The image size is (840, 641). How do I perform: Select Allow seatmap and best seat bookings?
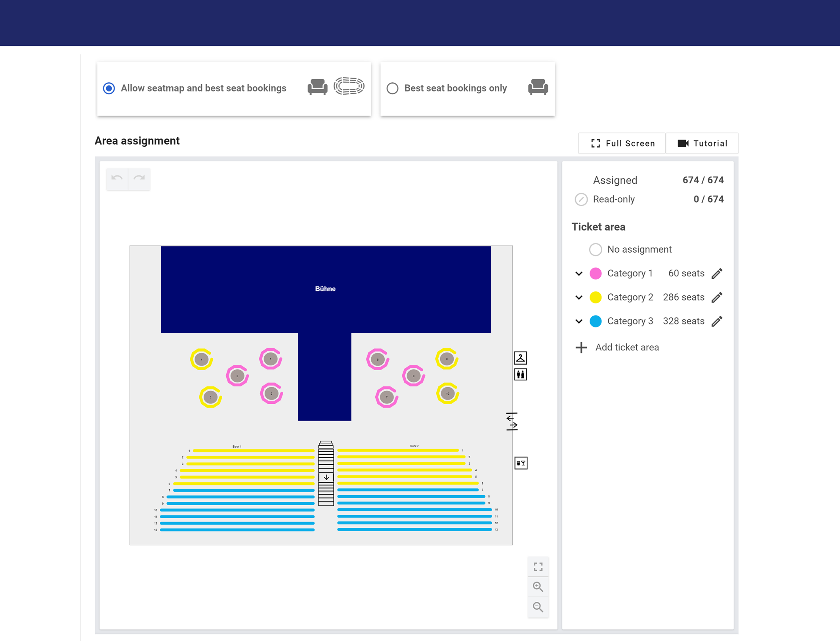click(109, 88)
